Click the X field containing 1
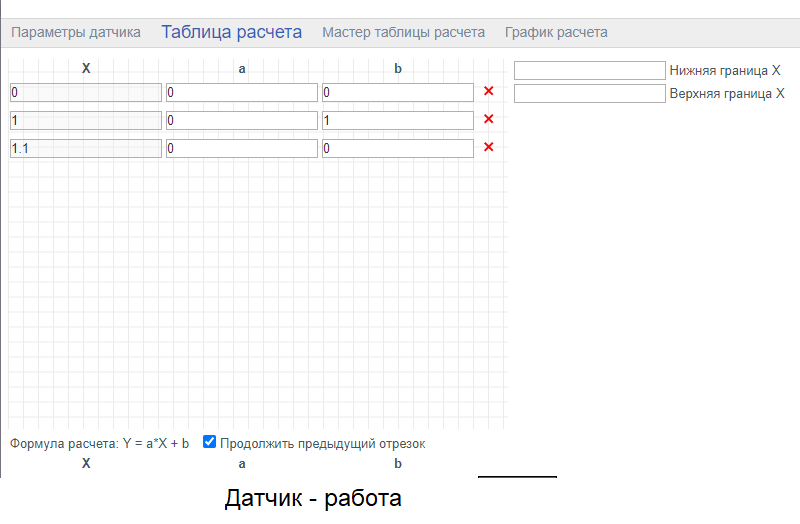800x524 pixels. click(85, 120)
